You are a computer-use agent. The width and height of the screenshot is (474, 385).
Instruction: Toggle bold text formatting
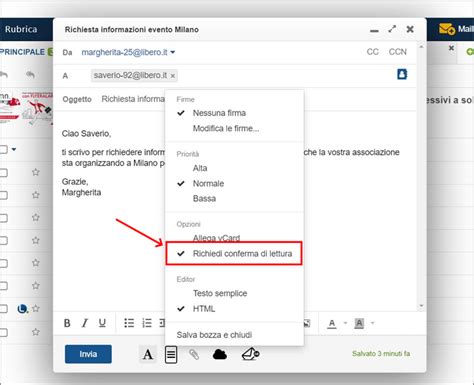(67, 323)
